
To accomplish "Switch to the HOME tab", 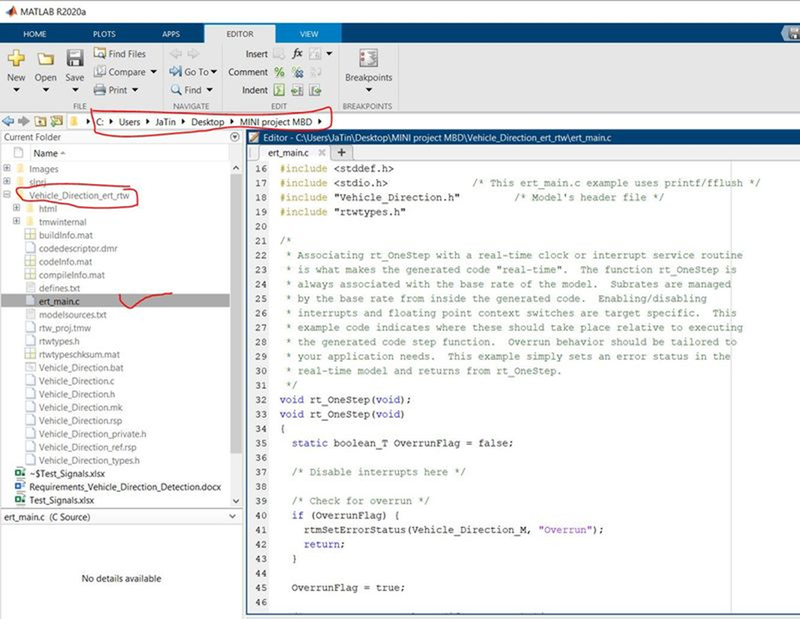I will [35, 34].
